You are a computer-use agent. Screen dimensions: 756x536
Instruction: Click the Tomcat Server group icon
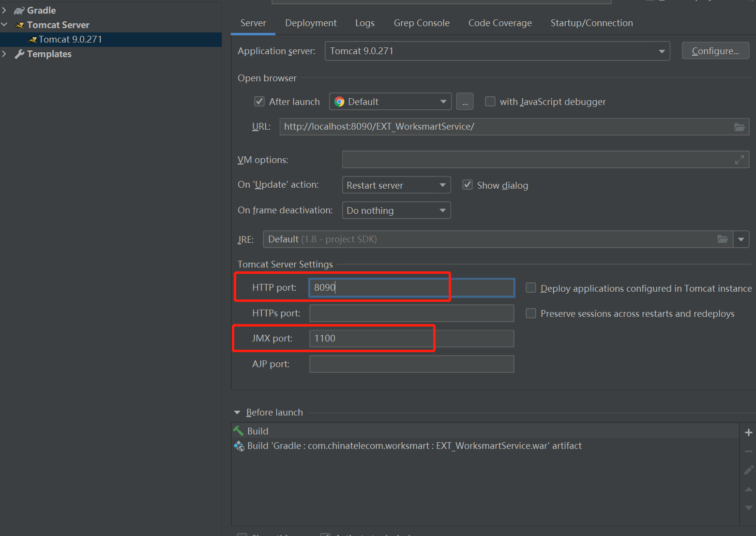click(20, 25)
